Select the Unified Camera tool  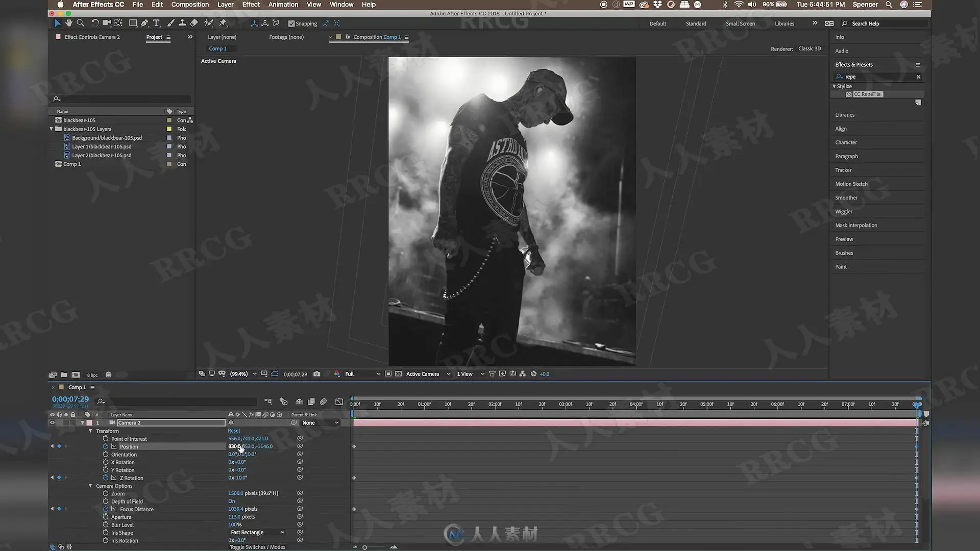(107, 23)
